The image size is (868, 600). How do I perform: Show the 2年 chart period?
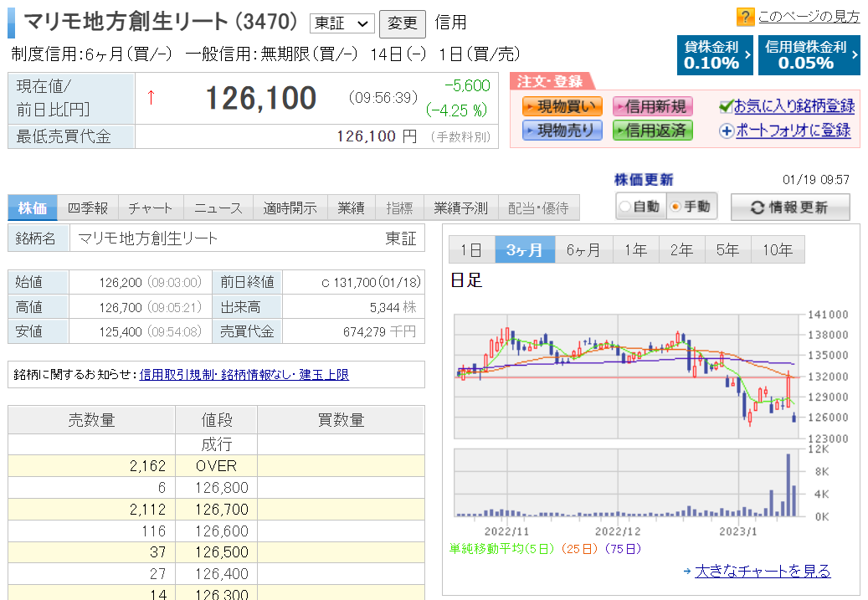tap(681, 249)
